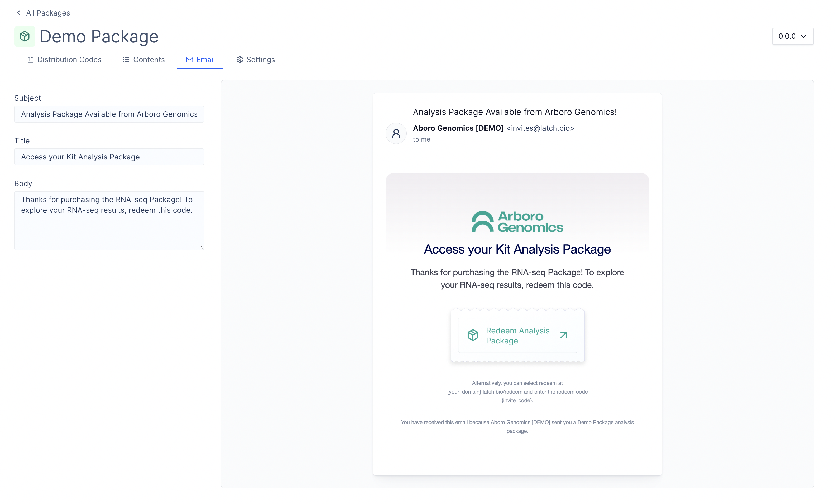Open the Contents tab

(144, 60)
